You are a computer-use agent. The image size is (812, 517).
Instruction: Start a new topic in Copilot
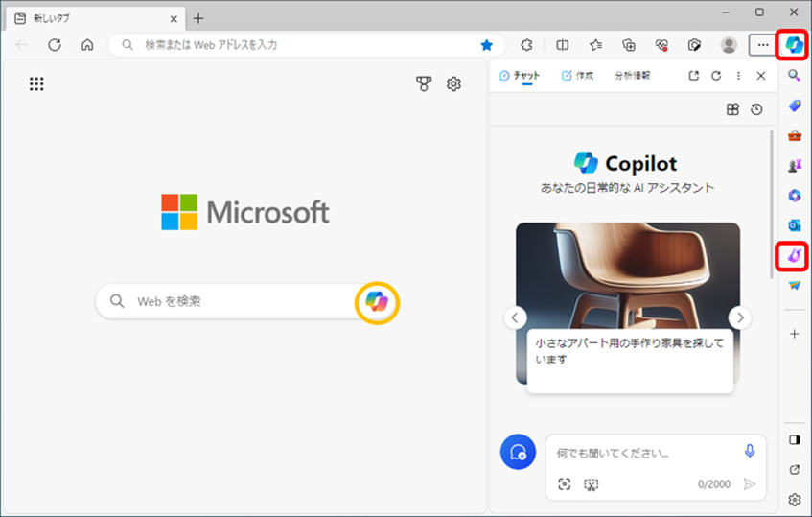click(518, 452)
